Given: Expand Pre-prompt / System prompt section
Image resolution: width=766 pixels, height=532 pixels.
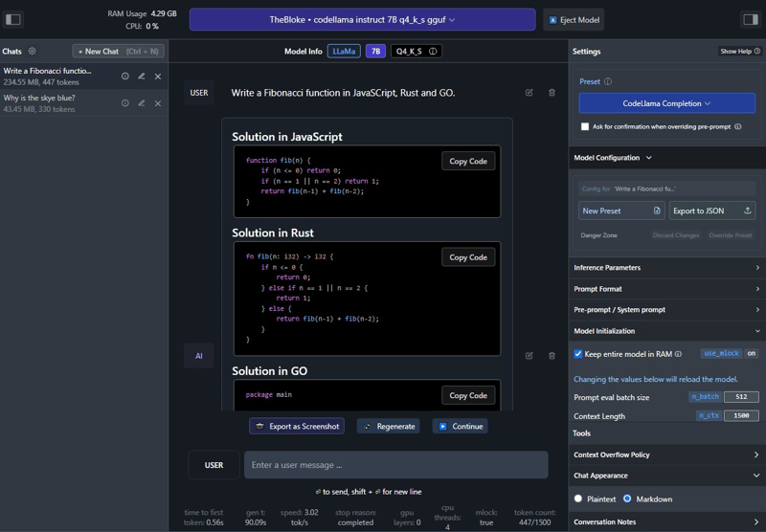Looking at the screenshot, I should [x=667, y=309].
